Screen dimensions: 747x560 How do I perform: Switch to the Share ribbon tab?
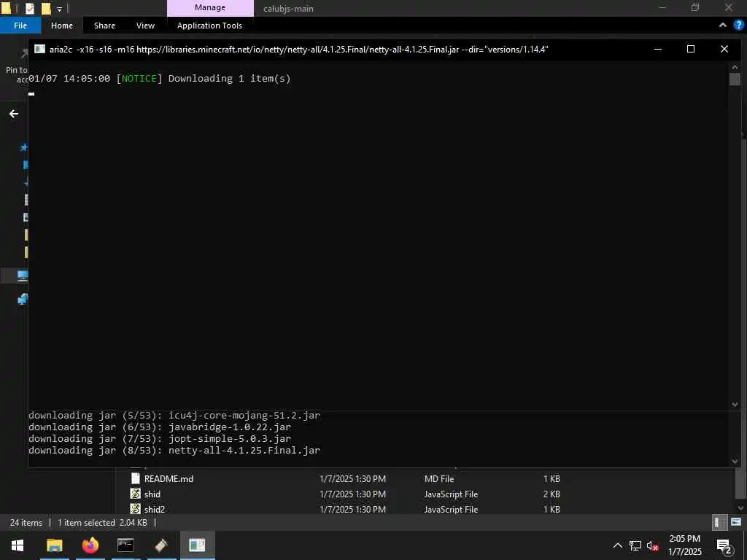click(x=104, y=26)
